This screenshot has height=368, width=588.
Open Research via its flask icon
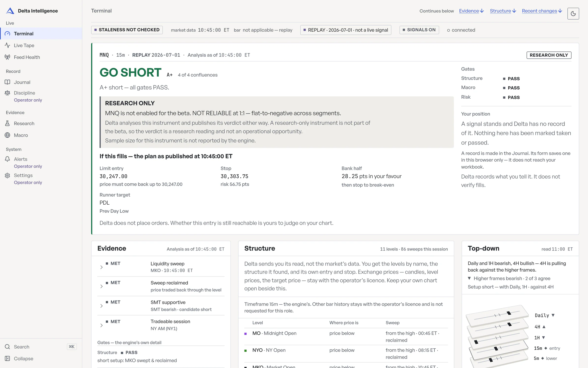click(x=7, y=123)
